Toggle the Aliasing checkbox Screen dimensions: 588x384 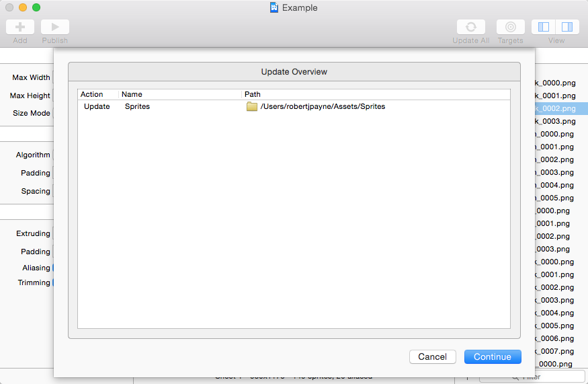(52, 268)
